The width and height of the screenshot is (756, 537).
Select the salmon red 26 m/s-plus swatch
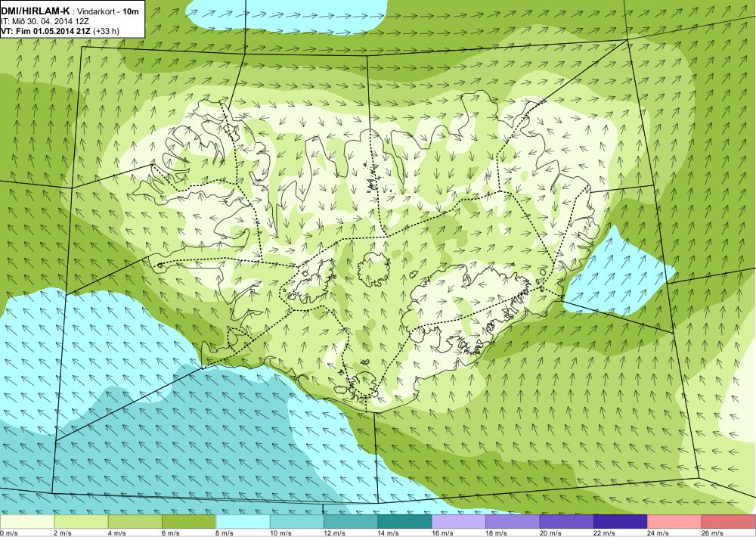729,522
